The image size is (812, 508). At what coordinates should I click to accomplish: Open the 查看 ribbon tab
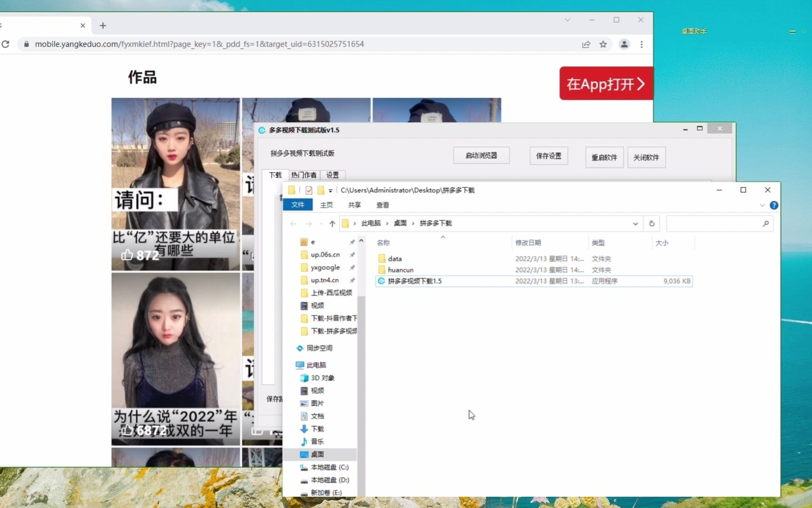pyautogui.click(x=383, y=205)
